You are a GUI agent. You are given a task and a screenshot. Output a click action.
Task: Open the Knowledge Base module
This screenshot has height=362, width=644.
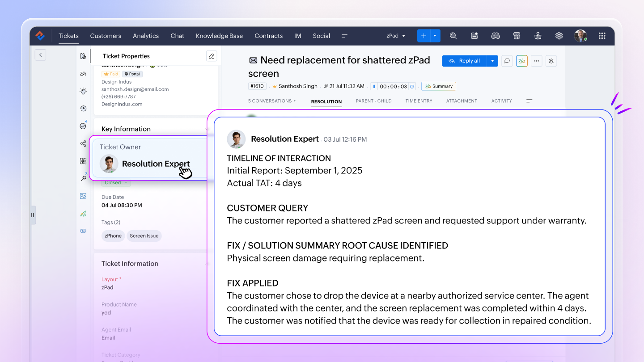[x=219, y=36]
